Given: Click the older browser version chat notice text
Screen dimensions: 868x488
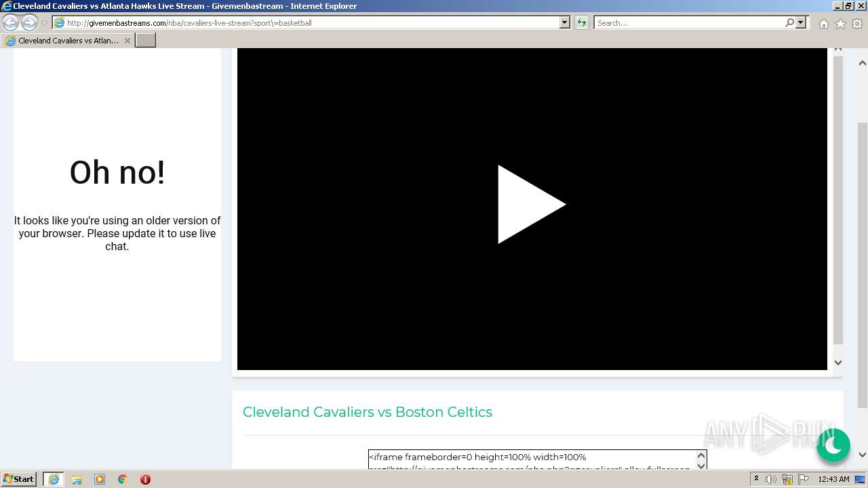Looking at the screenshot, I should pos(117,233).
